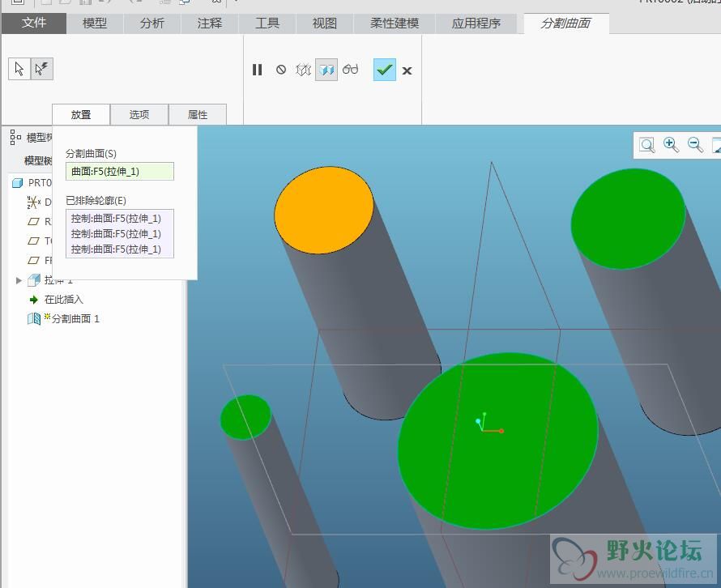Click the Zoom Out magnifier icon

[695, 144]
